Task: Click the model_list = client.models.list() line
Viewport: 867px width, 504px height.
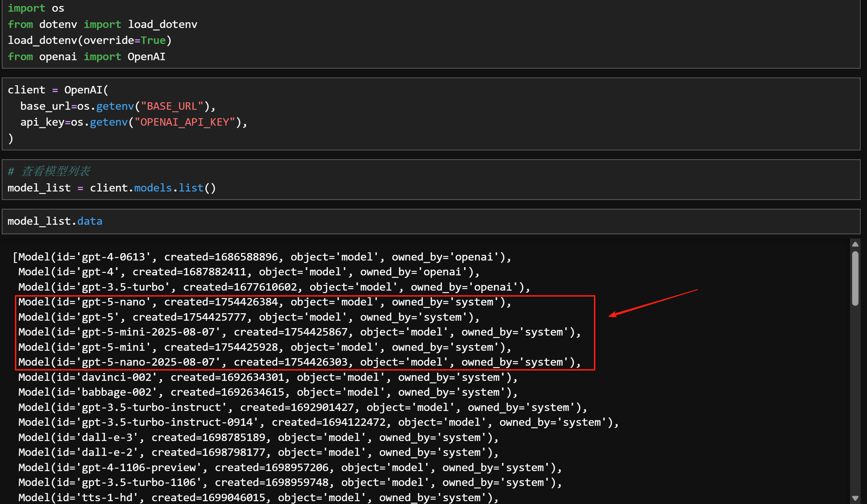Action: click(112, 188)
